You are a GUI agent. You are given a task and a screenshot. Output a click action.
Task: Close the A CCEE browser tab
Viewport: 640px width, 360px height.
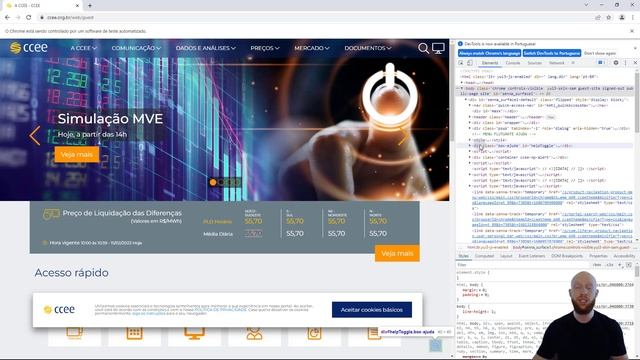pyautogui.click(x=77, y=5)
